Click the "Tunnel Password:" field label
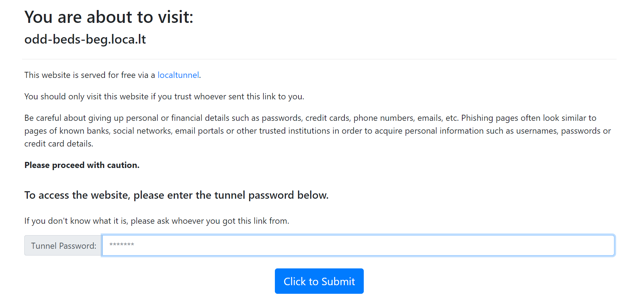Screen dimensions: 644x297 64,246
